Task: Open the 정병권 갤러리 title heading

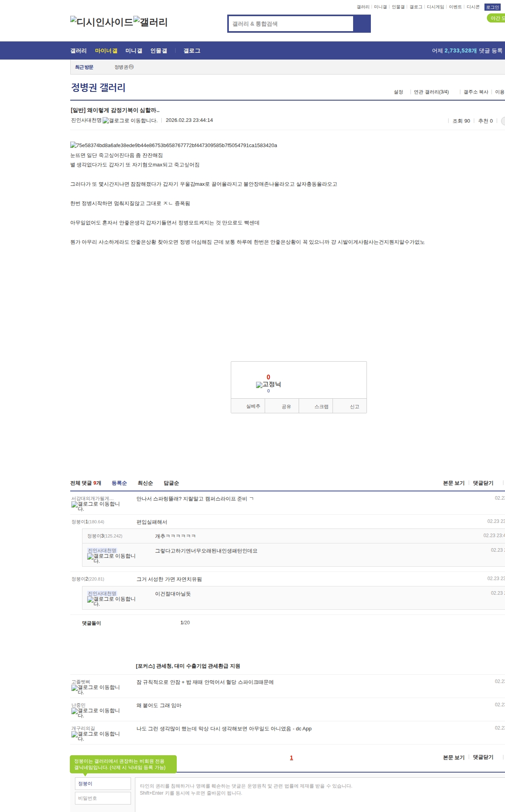Action: click(x=98, y=88)
